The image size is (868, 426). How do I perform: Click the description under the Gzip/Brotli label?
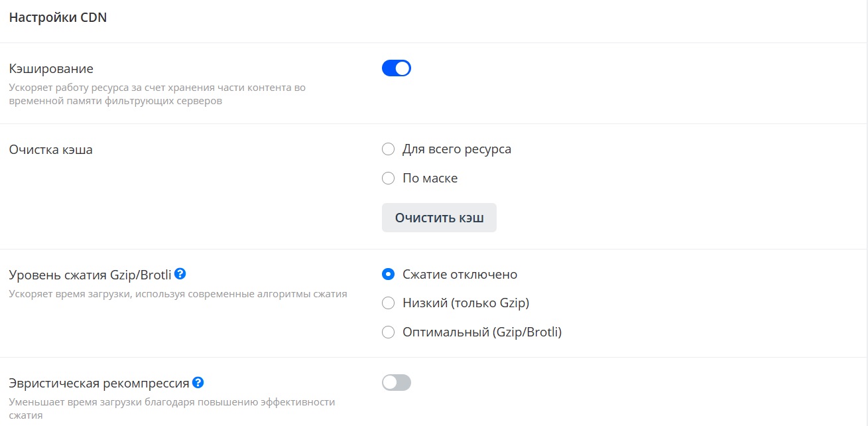178,293
